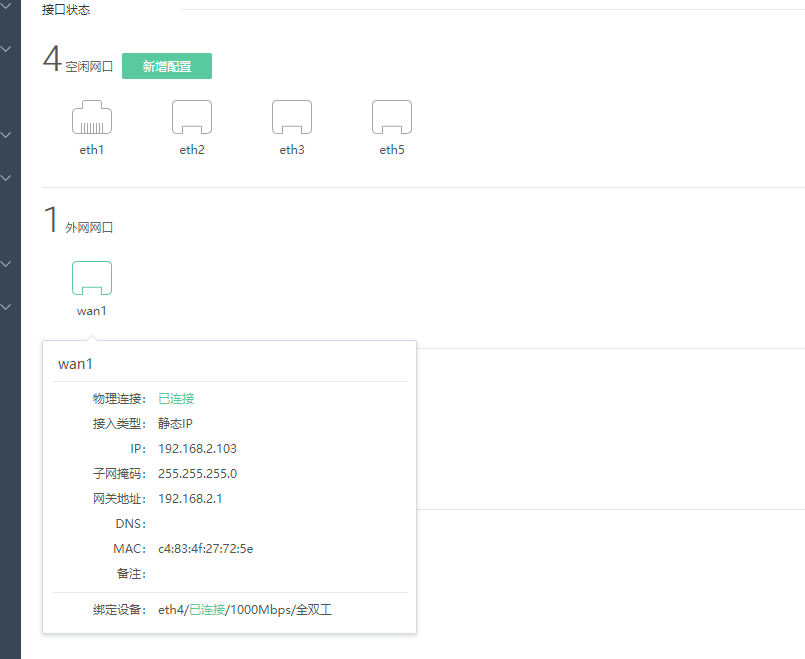
Task: Click the 新增配置 button
Action: point(167,66)
